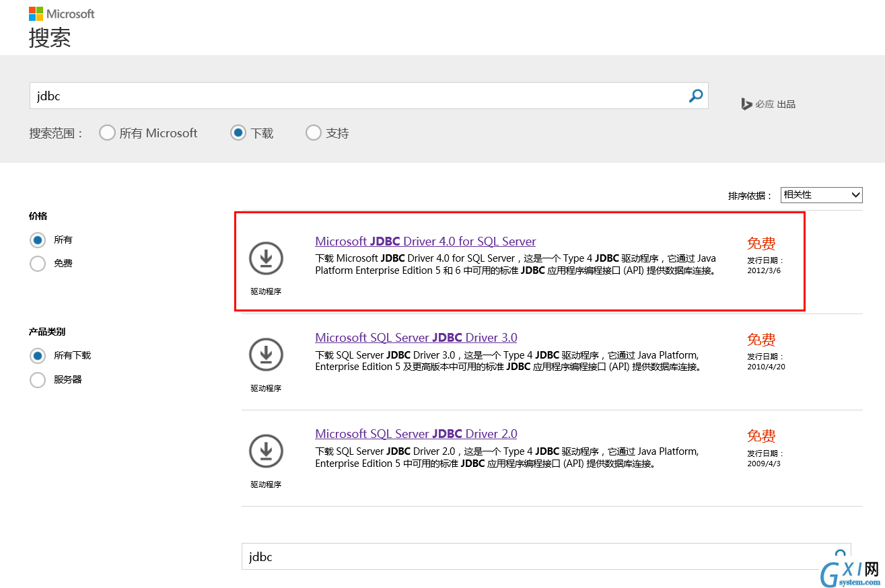This screenshot has height=588, width=885.
Task: Click the release date 2010/4/20
Action: coord(766,367)
